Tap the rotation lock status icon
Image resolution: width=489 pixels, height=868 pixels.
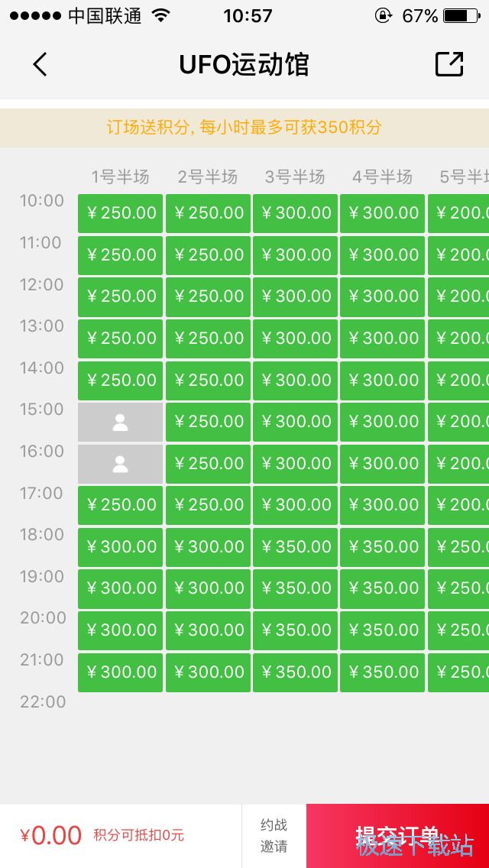point(384,16)
